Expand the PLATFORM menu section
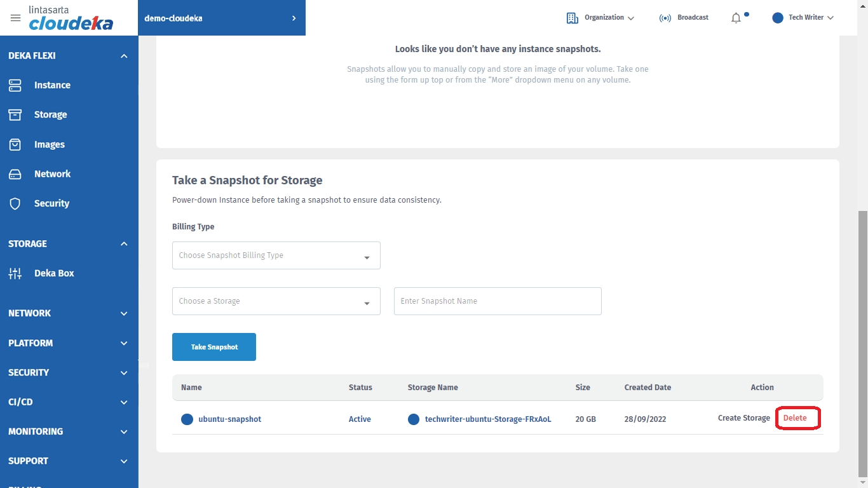Viewport: 868px width, 488px height. coord(124,343)
